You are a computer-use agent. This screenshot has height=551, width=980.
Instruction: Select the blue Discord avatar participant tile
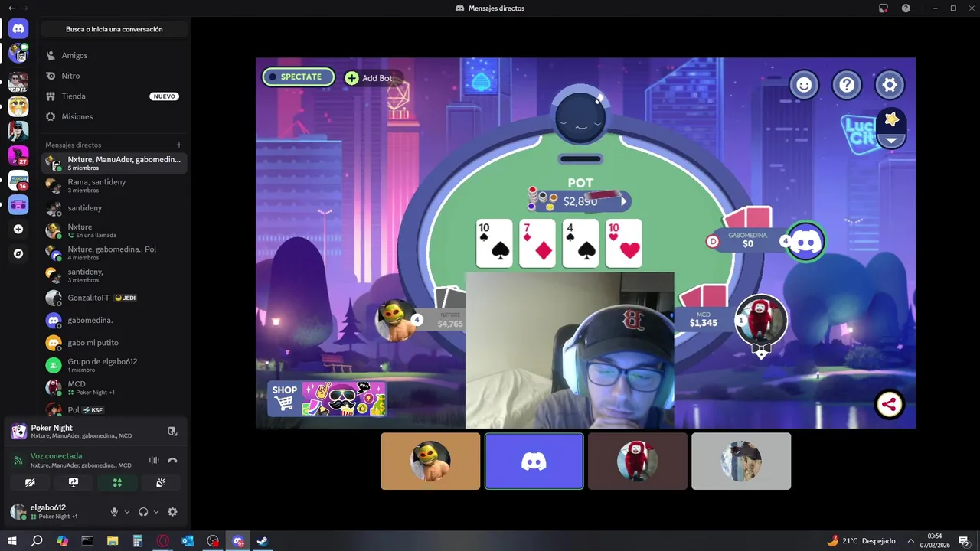[534, 461]
